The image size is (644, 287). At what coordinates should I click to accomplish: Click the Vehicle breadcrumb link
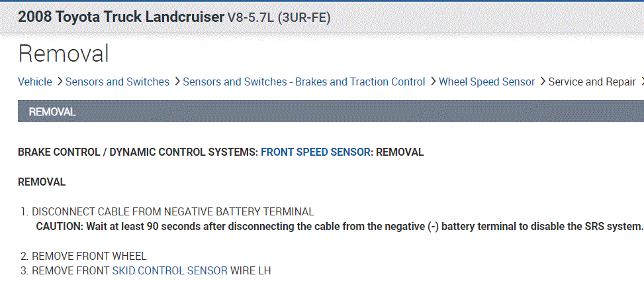tap(34, 82)
